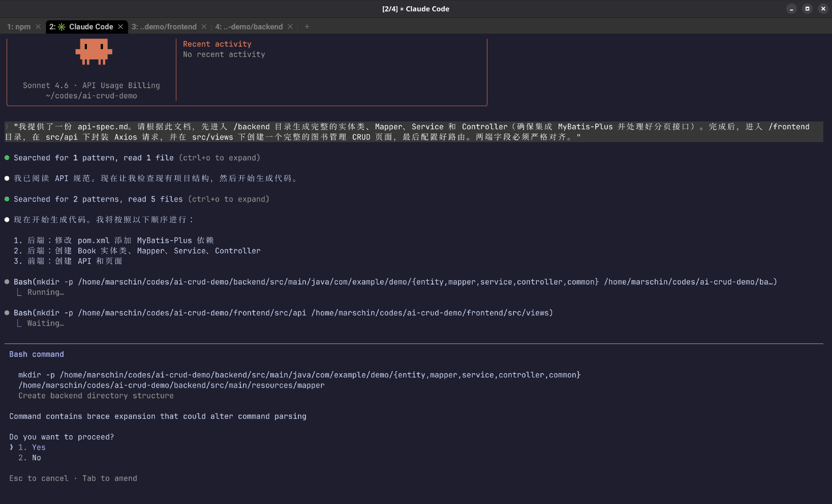Close the npm tab
This screenshot has width=832, height=504.
38,27
